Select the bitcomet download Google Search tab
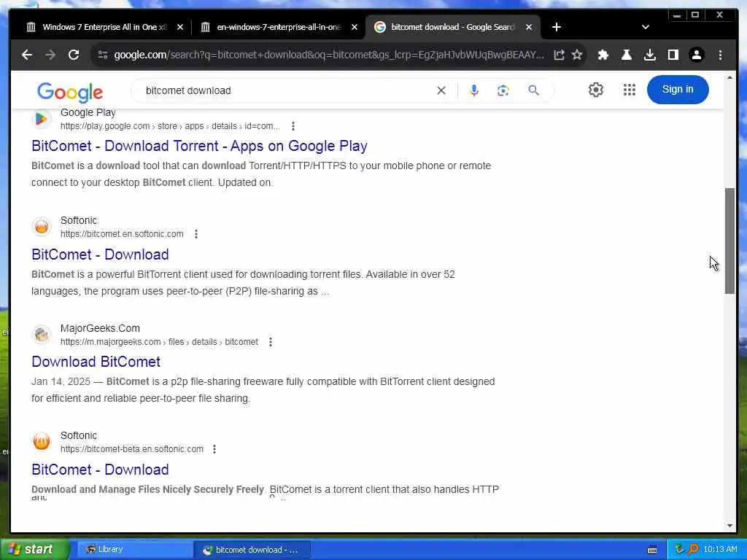747x560 pixels. [452, 27]
